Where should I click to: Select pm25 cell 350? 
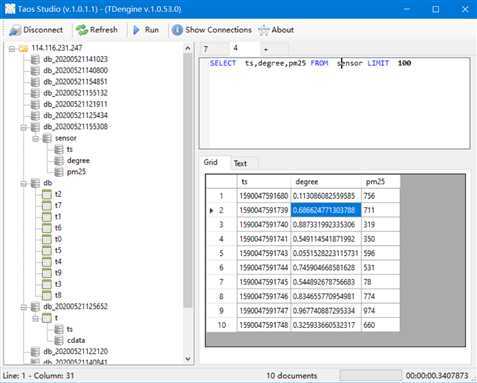tap(381, 239)
